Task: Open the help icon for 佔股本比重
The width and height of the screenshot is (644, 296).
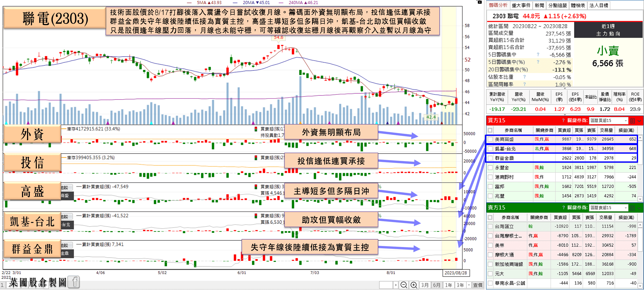Action: [x=525, y=77]
